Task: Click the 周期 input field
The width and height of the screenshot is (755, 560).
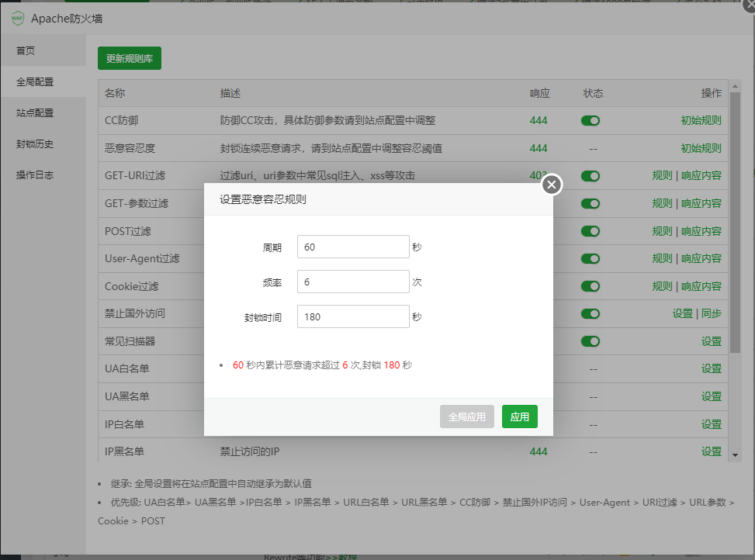Action: click(352, 247)
